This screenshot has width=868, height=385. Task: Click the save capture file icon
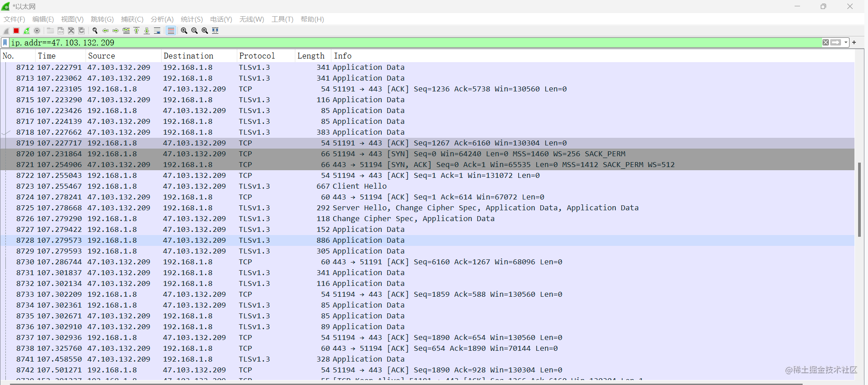[x=61, y=31]
